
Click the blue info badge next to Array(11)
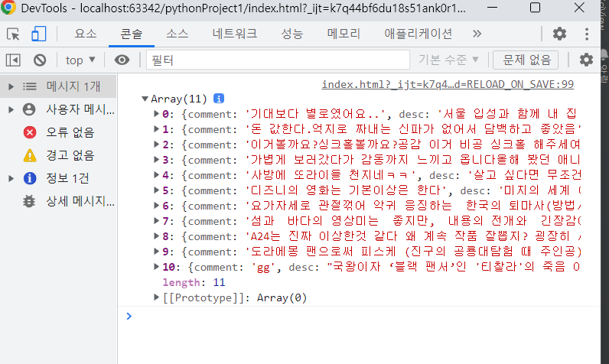(x=219, y=99)
